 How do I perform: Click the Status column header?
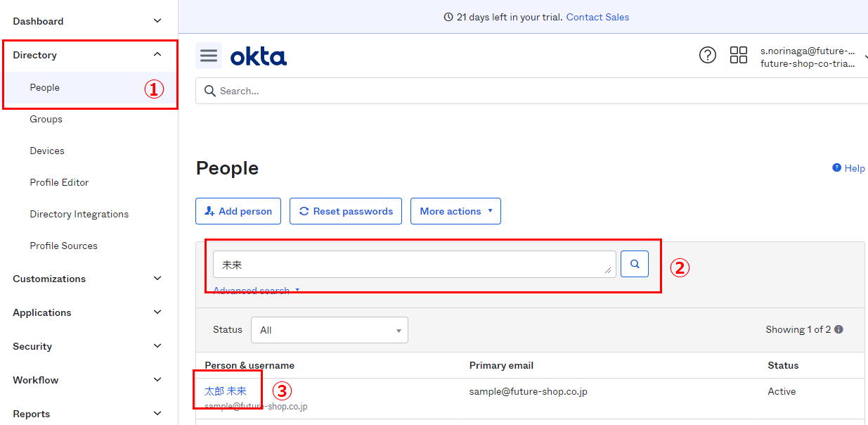783,365
